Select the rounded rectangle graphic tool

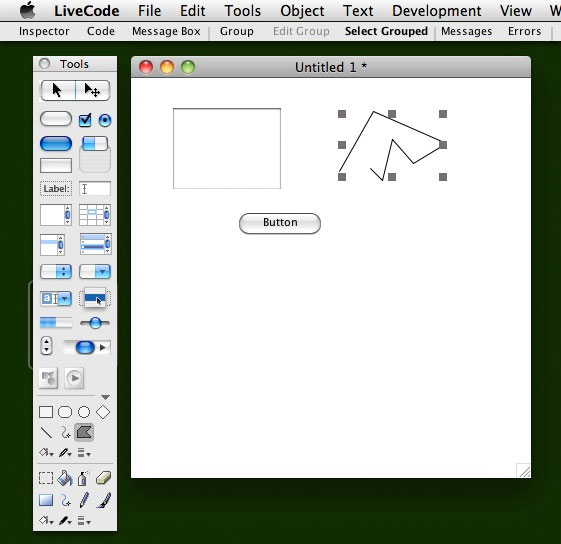65,412
